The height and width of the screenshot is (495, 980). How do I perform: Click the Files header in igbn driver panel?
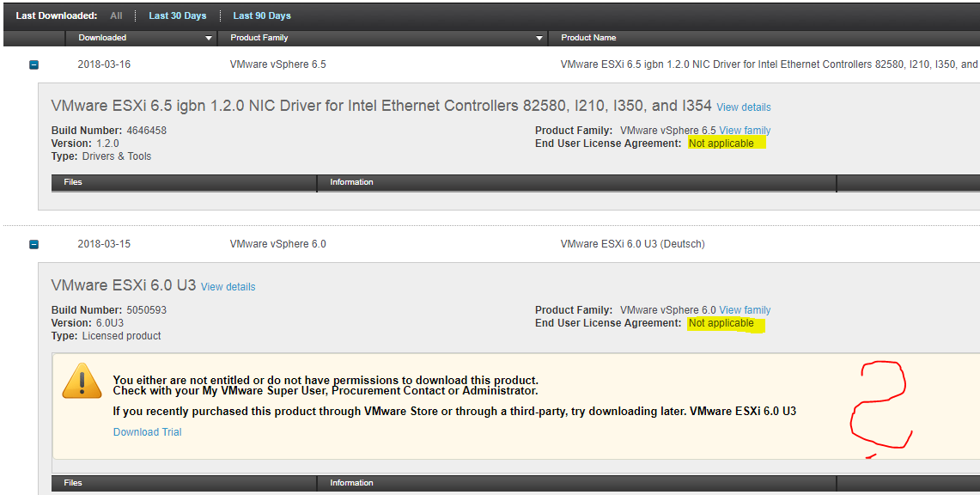73,182
